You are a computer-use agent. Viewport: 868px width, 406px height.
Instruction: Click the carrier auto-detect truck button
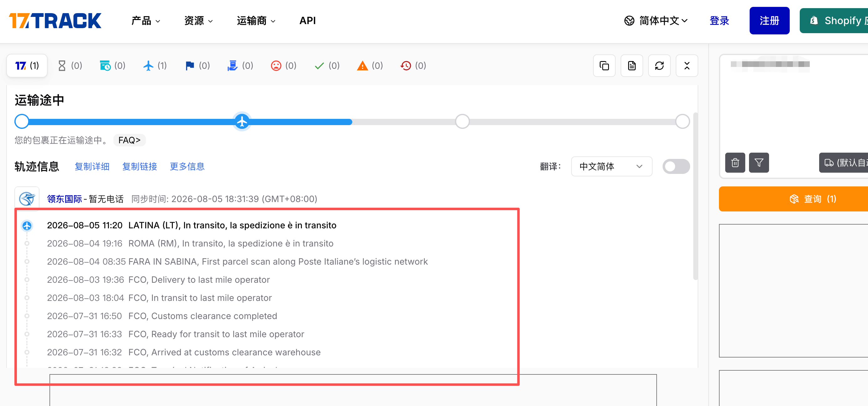point(844,163)
